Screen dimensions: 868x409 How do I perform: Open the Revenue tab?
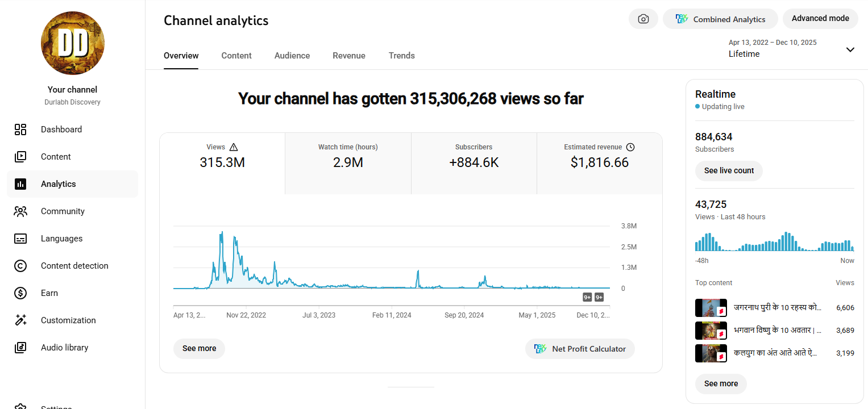(349, 56)
